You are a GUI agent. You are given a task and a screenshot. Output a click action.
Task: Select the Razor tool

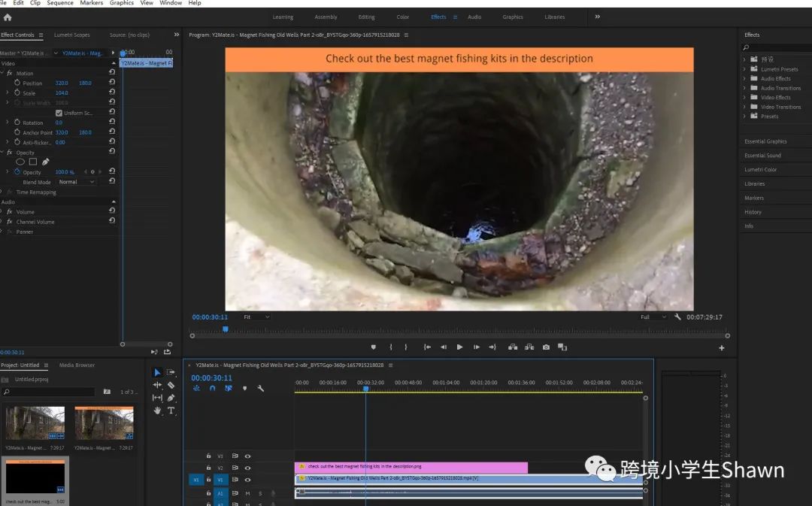[171, 385]
